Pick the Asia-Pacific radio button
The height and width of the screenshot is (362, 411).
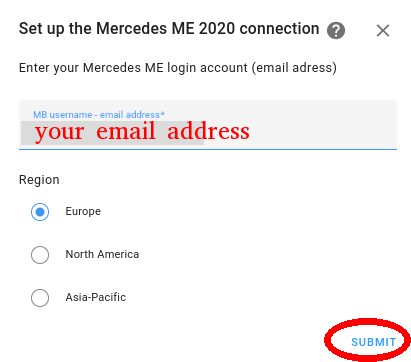click(40, 298)
